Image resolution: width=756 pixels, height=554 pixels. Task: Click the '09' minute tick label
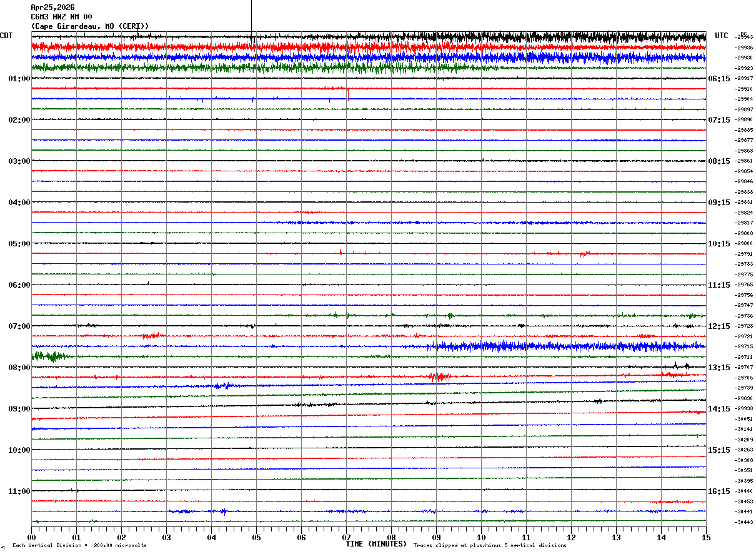(436, 537)
